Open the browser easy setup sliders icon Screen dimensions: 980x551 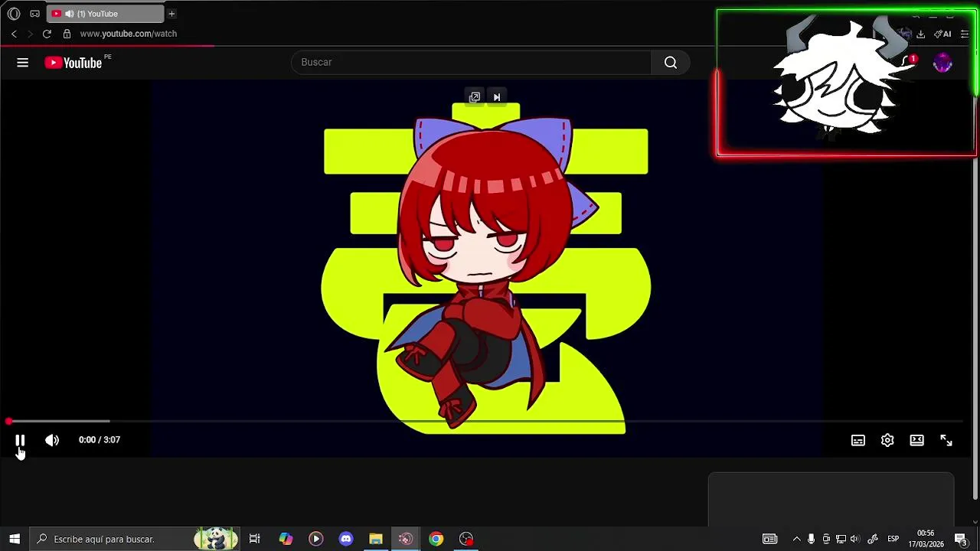coord(964,34)
